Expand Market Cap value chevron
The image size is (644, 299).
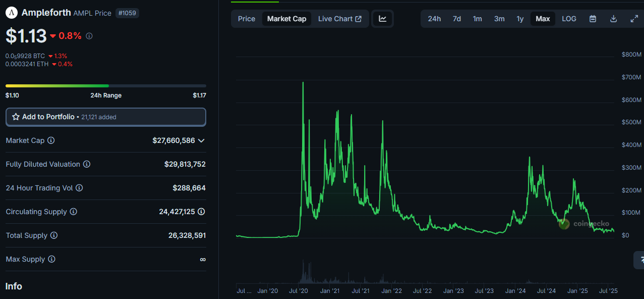pos(201,140)
